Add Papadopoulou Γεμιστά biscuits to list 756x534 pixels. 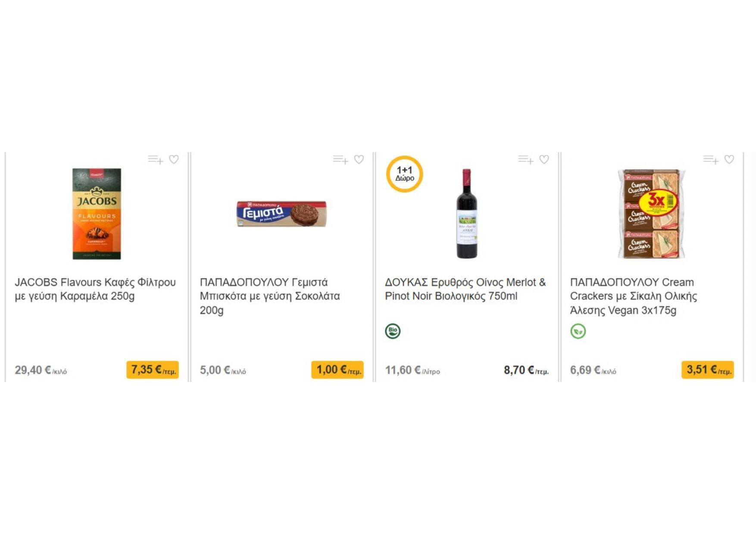(x=340, y=160)
